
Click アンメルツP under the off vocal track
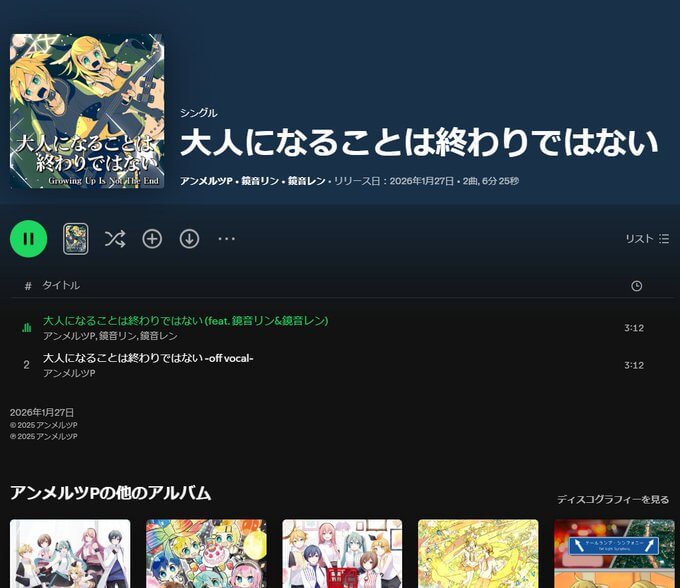(x=69, y=373)
